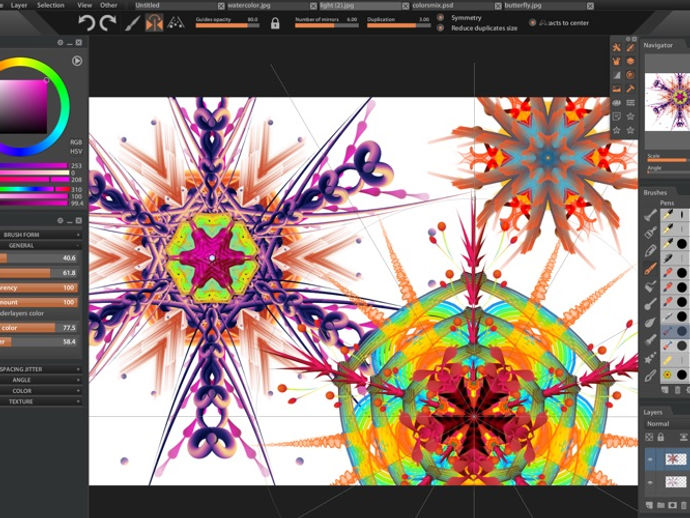Screen dimensions: 690x518
Task: Select the paint roller brush category icon
Action: (650, 286)
